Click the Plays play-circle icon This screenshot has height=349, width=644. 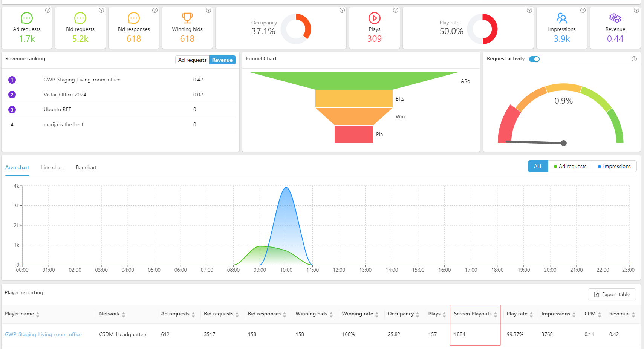[x=374, y=18]
